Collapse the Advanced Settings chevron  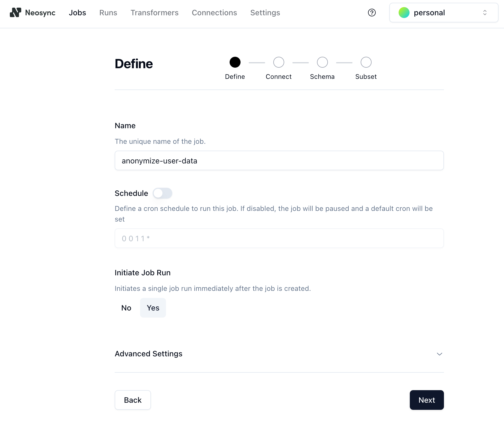point(439,354)
